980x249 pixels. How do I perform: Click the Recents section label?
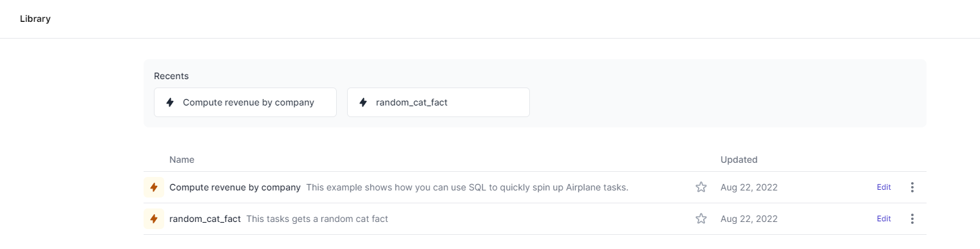pos(171,76)
